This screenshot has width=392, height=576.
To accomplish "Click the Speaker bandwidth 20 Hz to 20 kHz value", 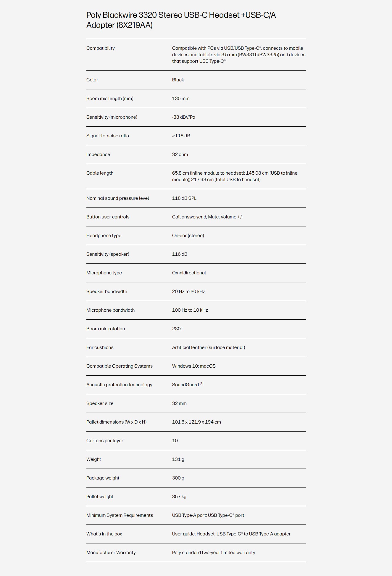I will (x=188, y=292).
